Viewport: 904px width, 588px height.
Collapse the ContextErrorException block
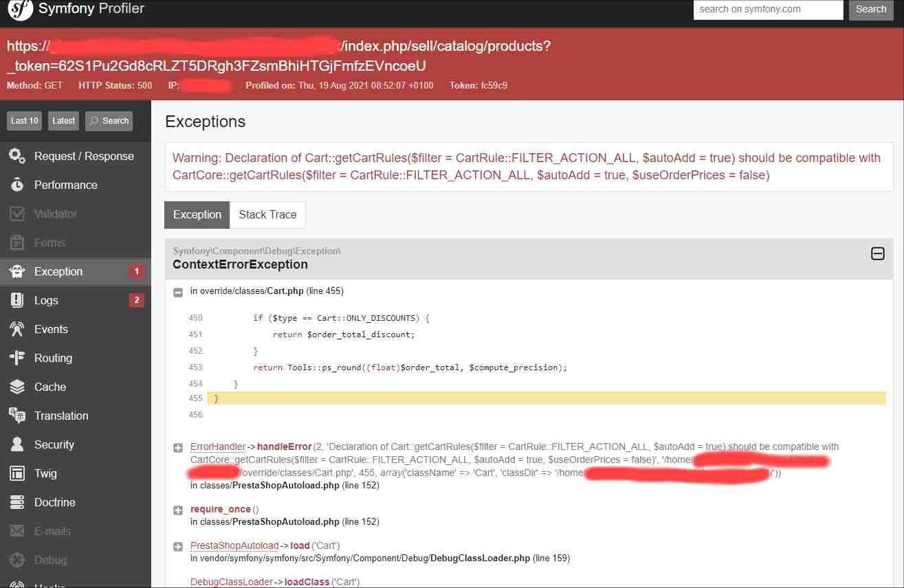point(878,254)
